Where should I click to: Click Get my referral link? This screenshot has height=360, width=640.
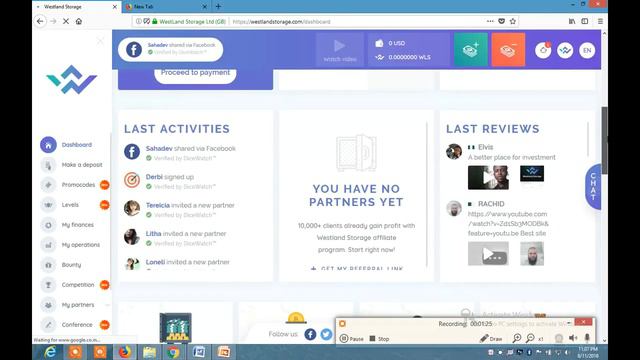356,268
